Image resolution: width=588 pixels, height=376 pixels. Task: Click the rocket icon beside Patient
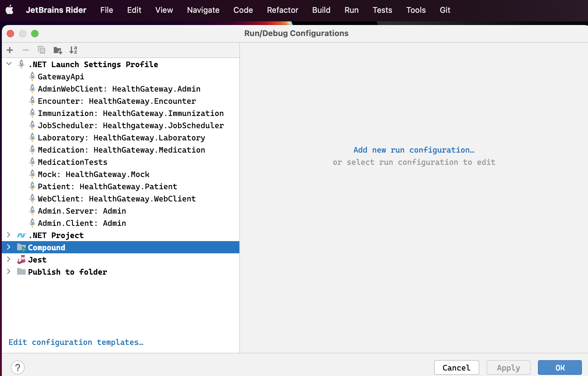tap(32, 186)
